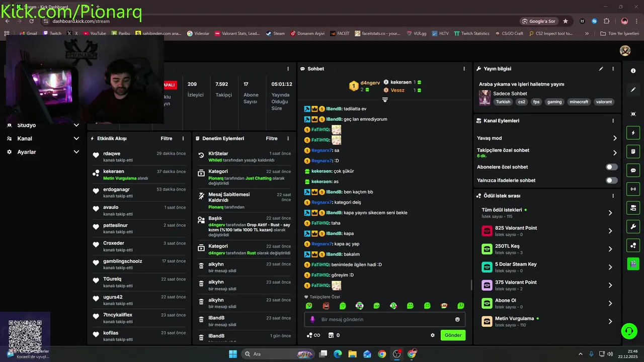This screenshot has width=644, height=362.
Task: Click the angry red emote in emote row
Action: pyautogui.click(x=326, y=306)
